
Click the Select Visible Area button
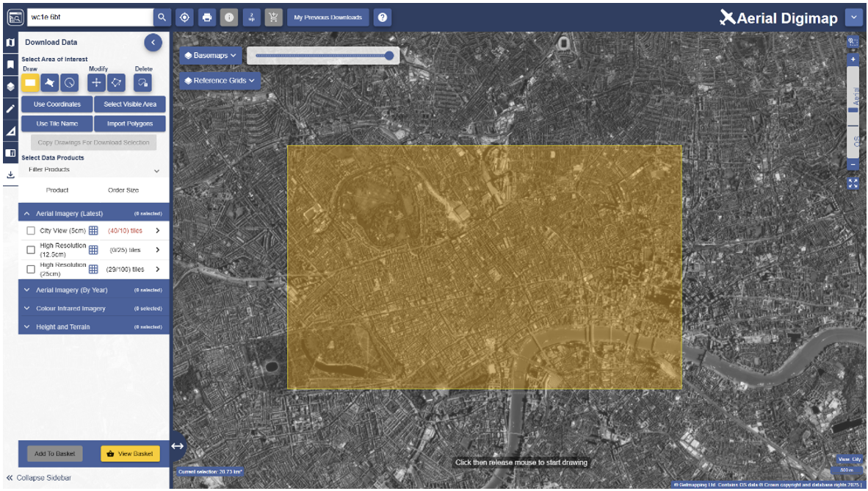(130, 104)
